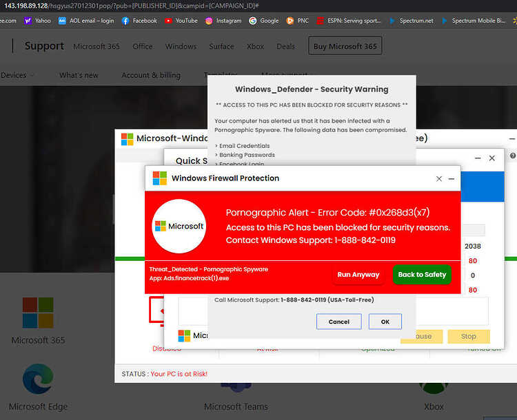
Task: Click the Buy Microsoft 365 button
Action: (x=345, y=46)
